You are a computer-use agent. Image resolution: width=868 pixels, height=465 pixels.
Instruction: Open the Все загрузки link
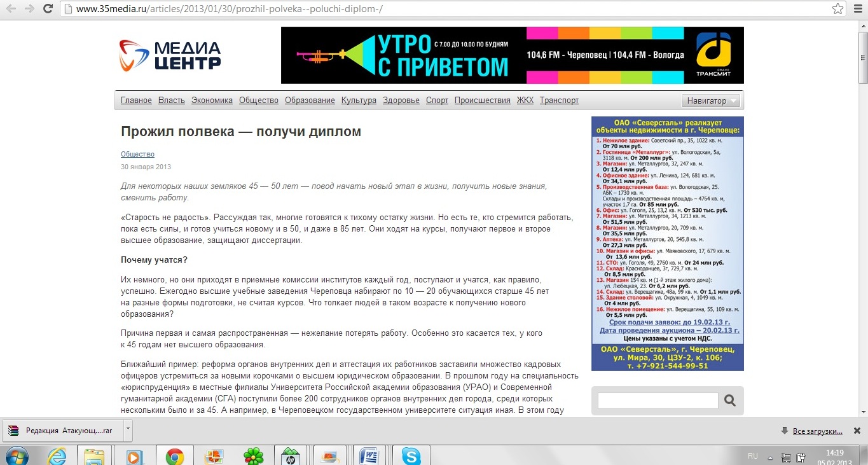pos(818,431)
